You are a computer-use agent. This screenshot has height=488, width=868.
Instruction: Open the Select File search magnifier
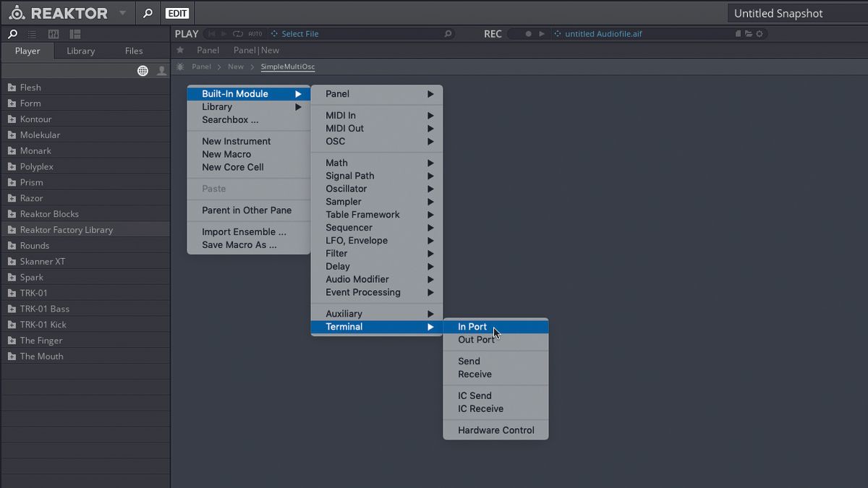pyautogui.click(x=447, y=33)
